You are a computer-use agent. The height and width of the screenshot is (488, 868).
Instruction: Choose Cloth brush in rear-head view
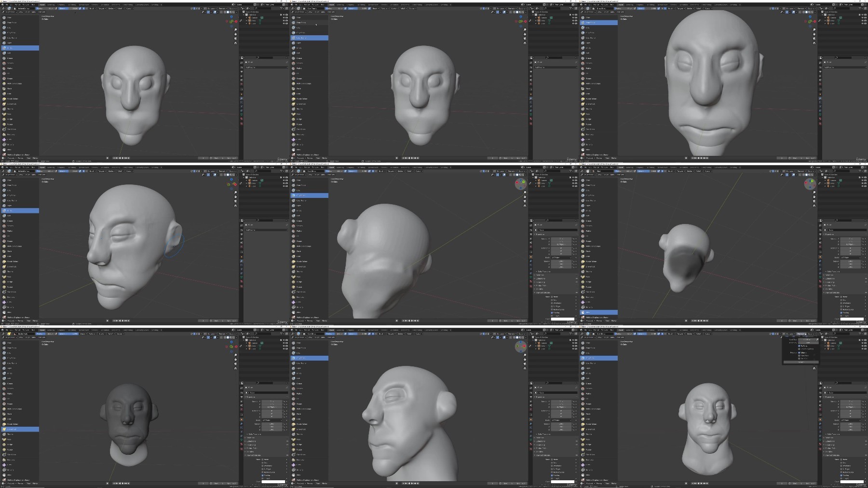[x=310, y=302]
